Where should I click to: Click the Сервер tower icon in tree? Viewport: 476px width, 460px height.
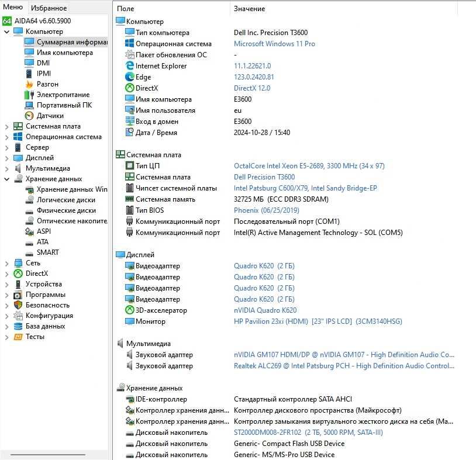pos(18,147)
